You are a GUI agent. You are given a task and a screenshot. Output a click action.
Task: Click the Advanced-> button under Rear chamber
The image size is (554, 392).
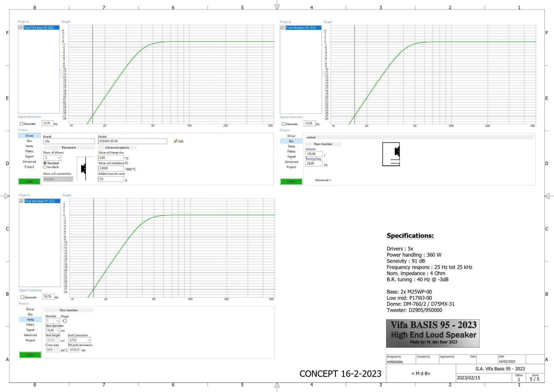click(x=323, y=180)
